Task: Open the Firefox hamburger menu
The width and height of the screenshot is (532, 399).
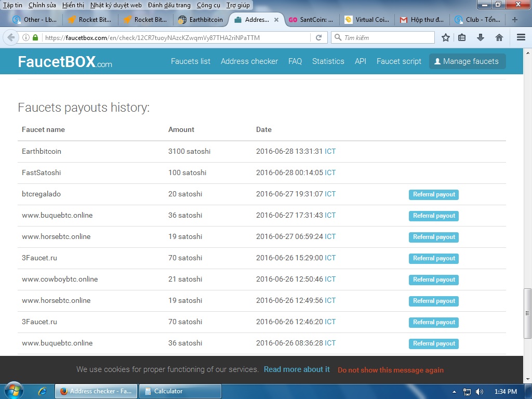Action: point(521,37)
